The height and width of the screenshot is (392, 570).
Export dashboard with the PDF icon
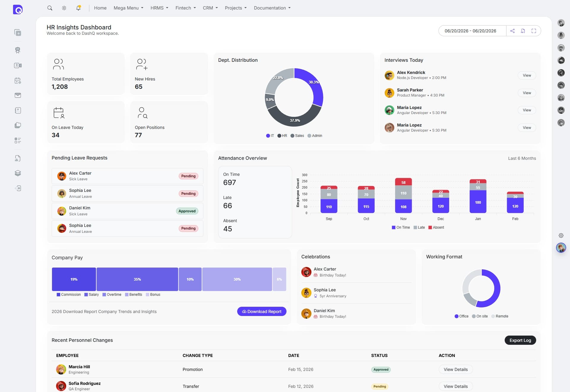(x=523, y=31)
